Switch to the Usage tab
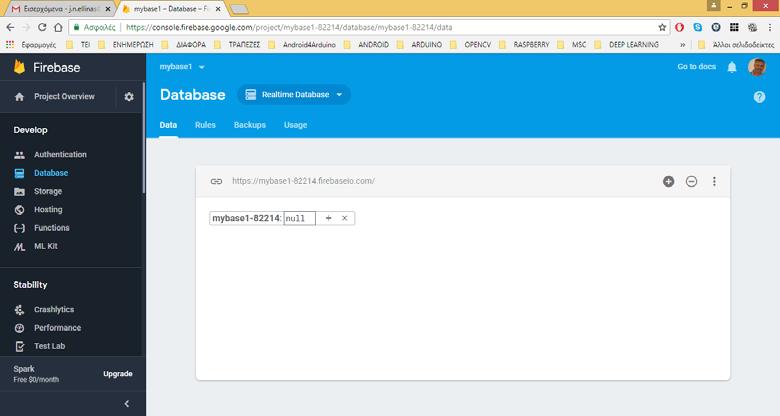Viewport: 780px width, 416px height. click(295, 125)
